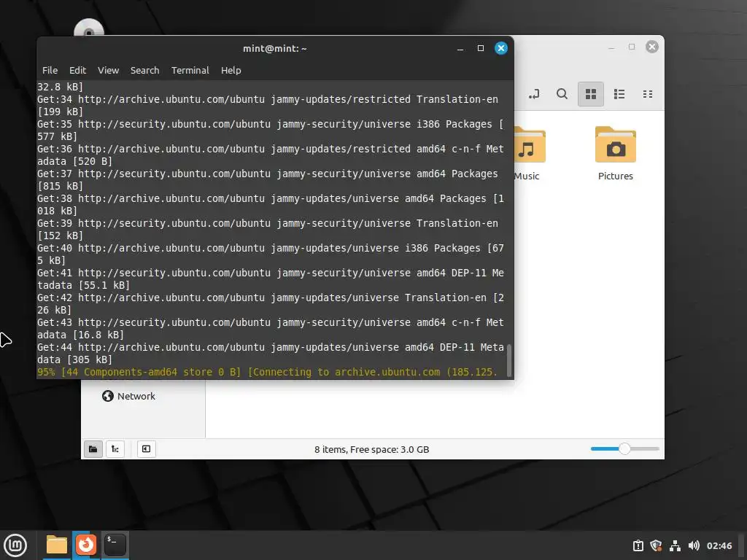Open the View menu in terminal
This screenshot has width=747, height=560.
coord(108,71)
